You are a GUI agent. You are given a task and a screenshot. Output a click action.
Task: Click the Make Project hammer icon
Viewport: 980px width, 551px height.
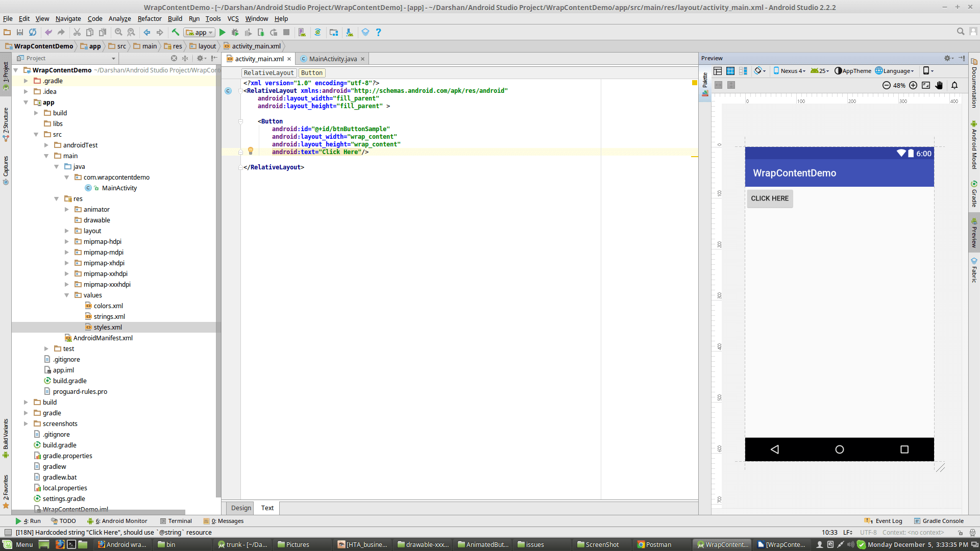(x=175, y=32)
